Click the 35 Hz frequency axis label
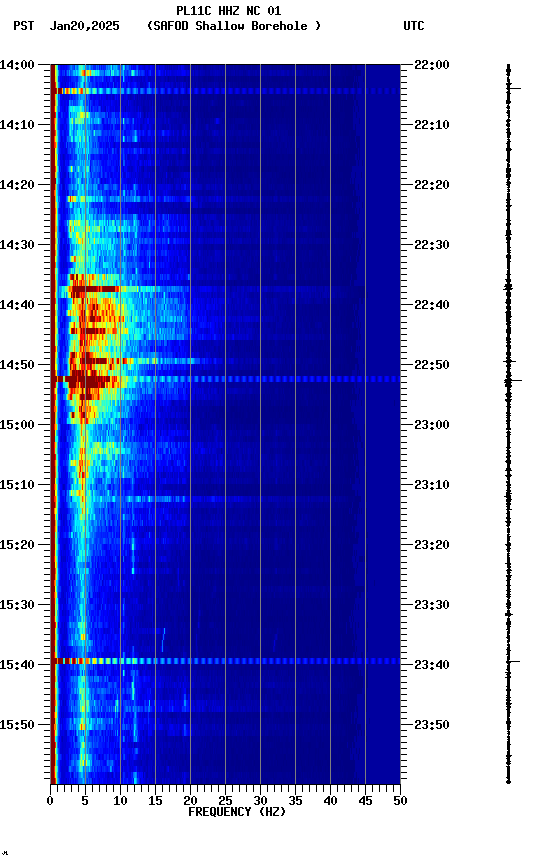 pos(295,801)
